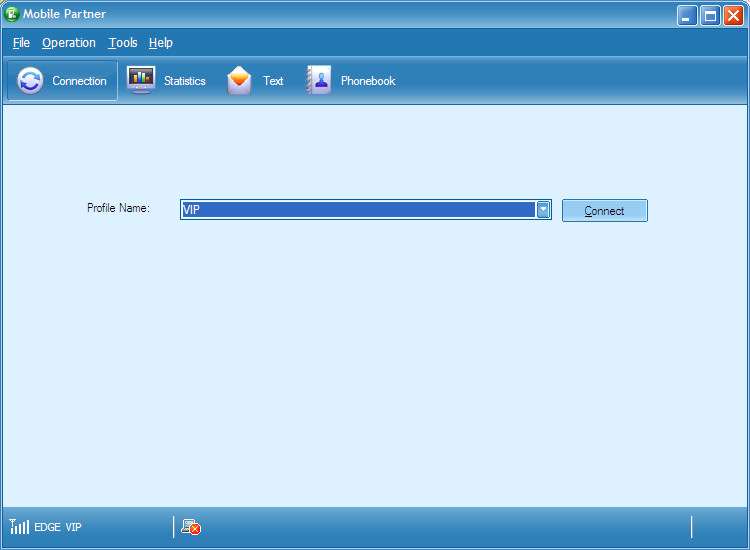Click the Statistics monitor icon
The height and width of the screenshot is (550, 750).
(141, 80)
